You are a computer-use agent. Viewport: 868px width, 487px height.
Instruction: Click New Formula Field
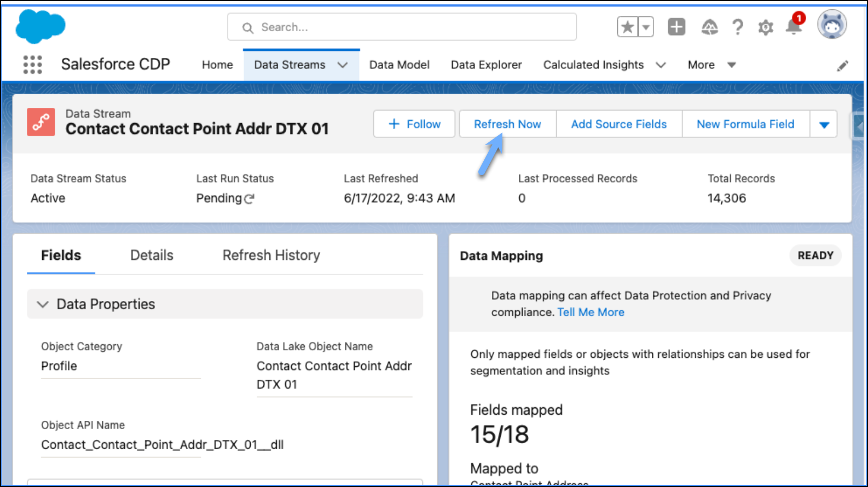(745, 124)
